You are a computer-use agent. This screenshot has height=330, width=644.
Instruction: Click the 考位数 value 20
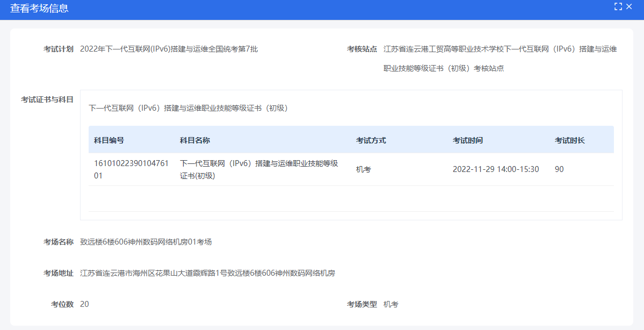(84, 304)
